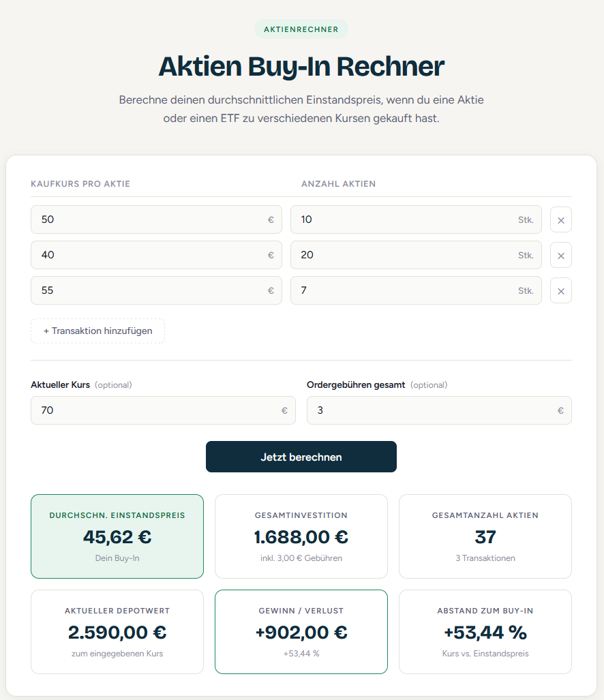Viewport: 604px width, 700px height.
Task: Click the Kaufkurs pro Aktie column header
Action: (x=80, y=184)
